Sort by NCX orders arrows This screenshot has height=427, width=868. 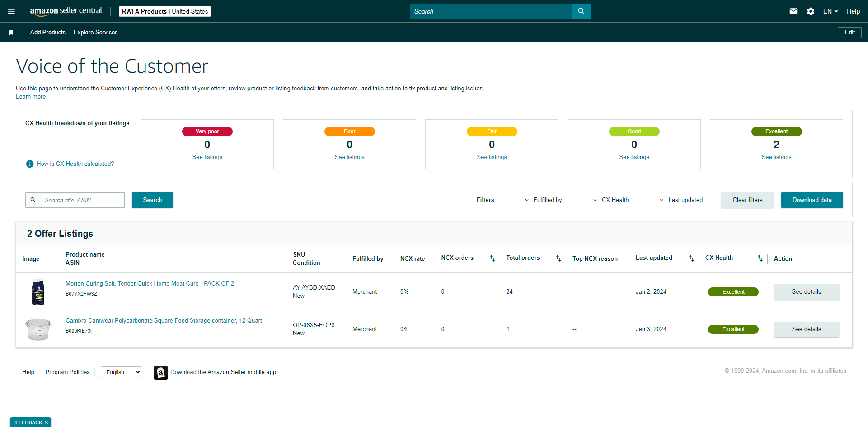[492, 258]
